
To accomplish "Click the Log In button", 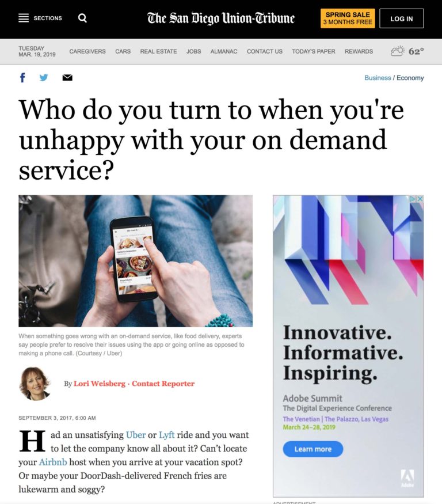I will (x=402, y=18).
